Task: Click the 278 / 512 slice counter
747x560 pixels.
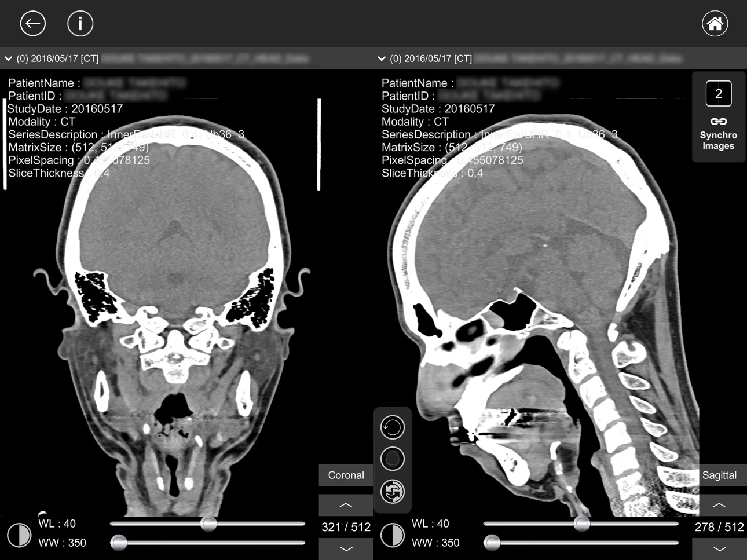Action: [719, 527]
